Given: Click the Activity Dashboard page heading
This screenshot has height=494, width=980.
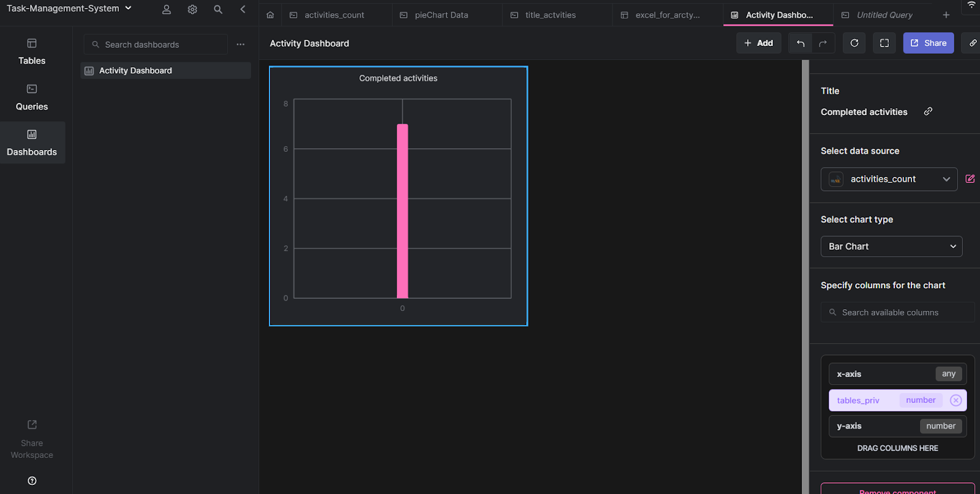Looking at the screenshot, I should (x=309, y=43).
